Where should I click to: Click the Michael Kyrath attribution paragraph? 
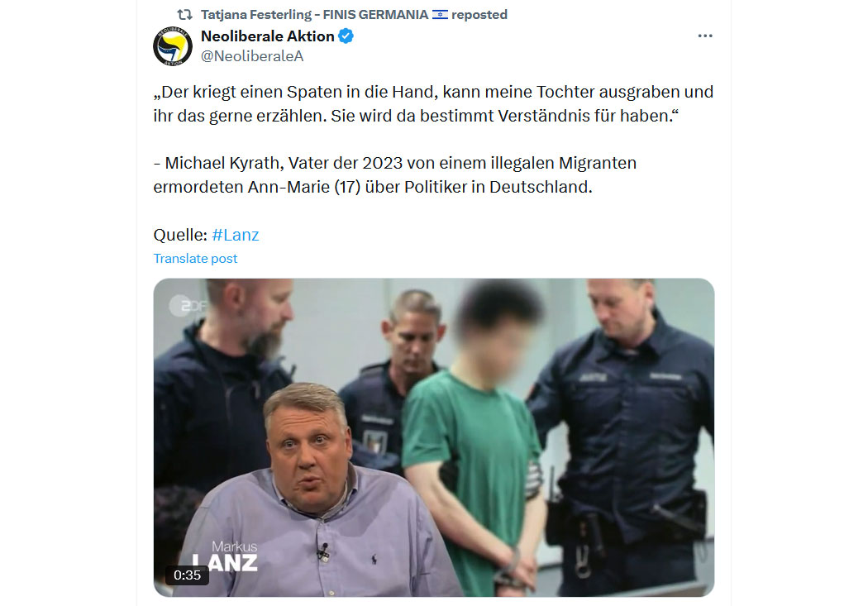[x=394, y=175]
